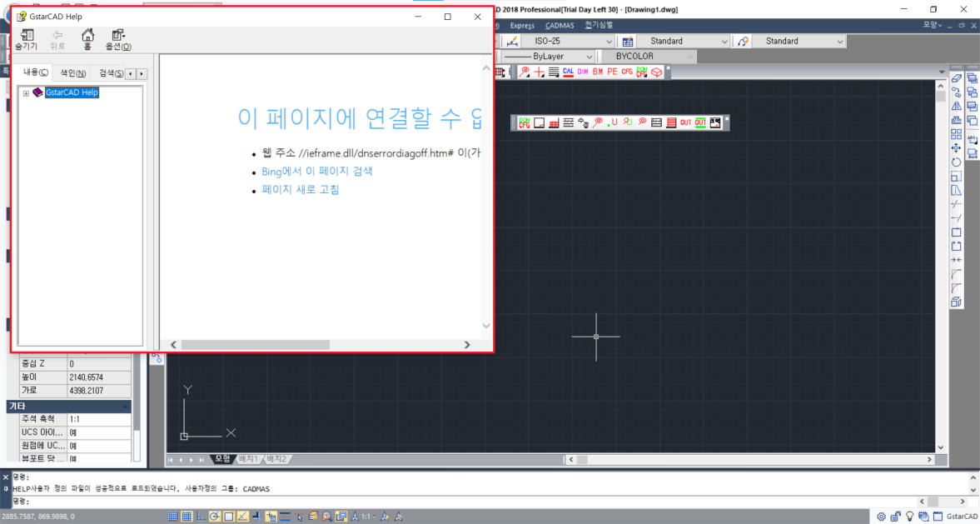This screenshot has width=980, height=524.
Task: Click the refresh page (페이지 새로 고침) link
Action: coord(301,189)
